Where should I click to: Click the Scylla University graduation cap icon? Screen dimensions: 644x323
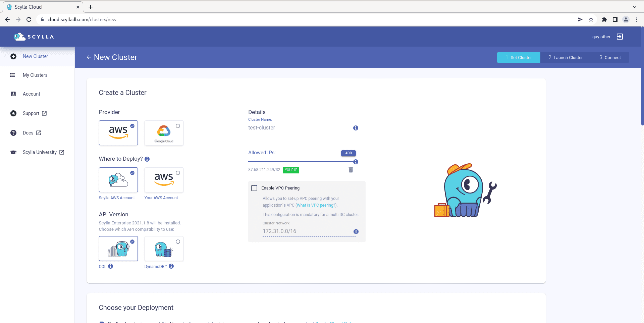(x=13, y=152)
